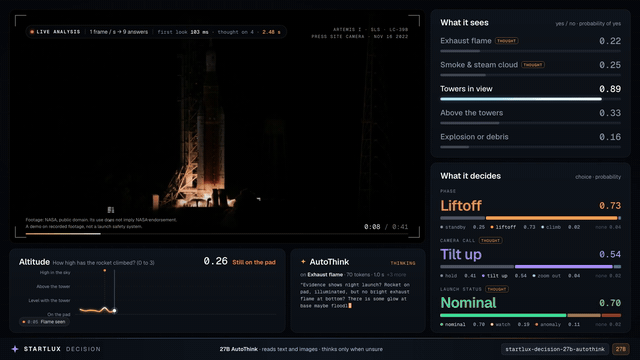Screen dimensions: 640x360
Task: Click the 0.89 Towers in view value
Action: coord(610,89)
